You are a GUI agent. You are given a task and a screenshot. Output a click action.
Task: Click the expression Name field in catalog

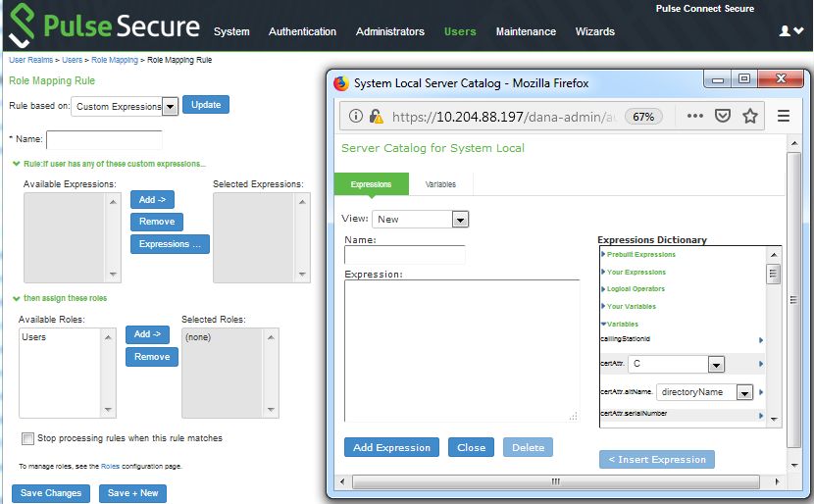point(404,255)
